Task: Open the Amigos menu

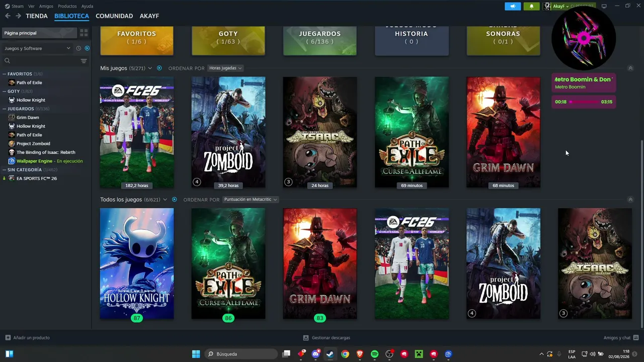Action: pos(46,6)
